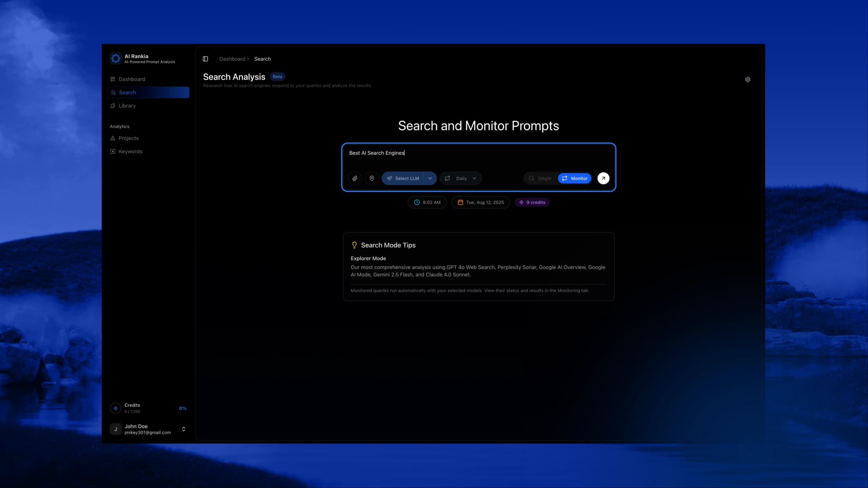Toggle the user menu chevron beside John Doe
The image size is (868, 488).
pyautogui.click(x=184, y=429)
